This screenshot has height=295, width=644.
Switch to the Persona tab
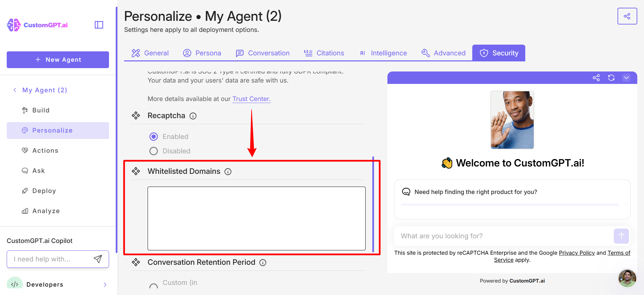[x=202, y=53]
